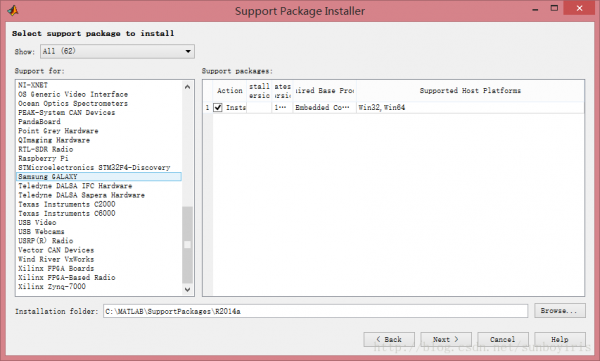The height and width of the screenshot is (361, 600).
Task: Close the Support Package Installer window
Action: [579, 8]
